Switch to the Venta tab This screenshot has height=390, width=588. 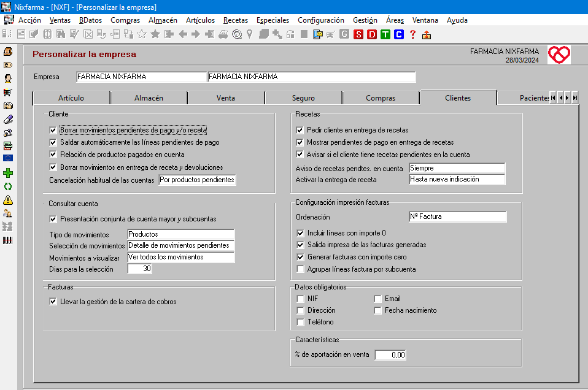click(x=226, y=98)
